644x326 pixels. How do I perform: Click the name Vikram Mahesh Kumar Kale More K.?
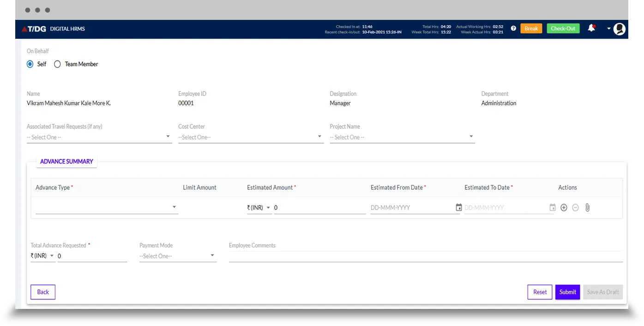point(69,103)
